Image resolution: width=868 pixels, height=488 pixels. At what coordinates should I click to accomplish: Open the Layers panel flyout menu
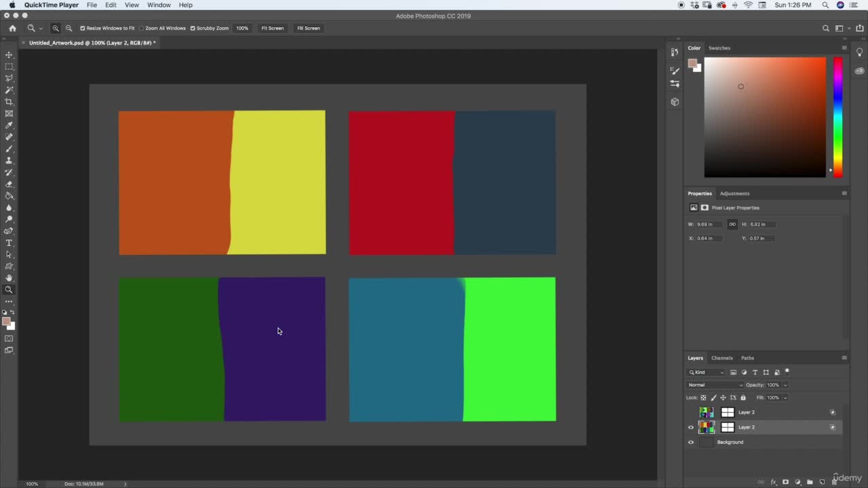[x=844, y=358]
